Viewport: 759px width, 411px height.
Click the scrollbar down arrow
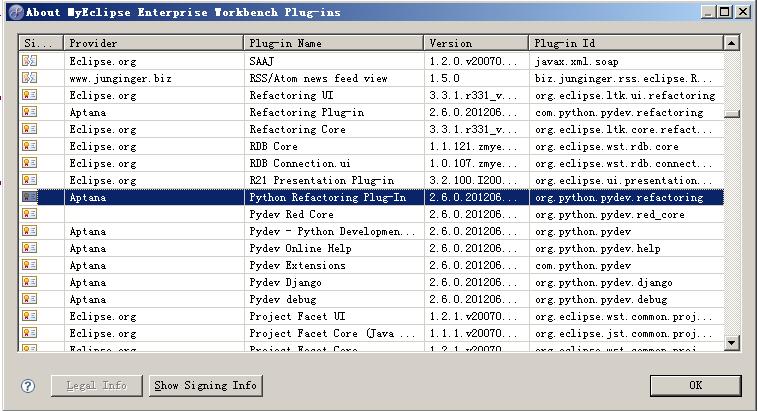(731, 343)
